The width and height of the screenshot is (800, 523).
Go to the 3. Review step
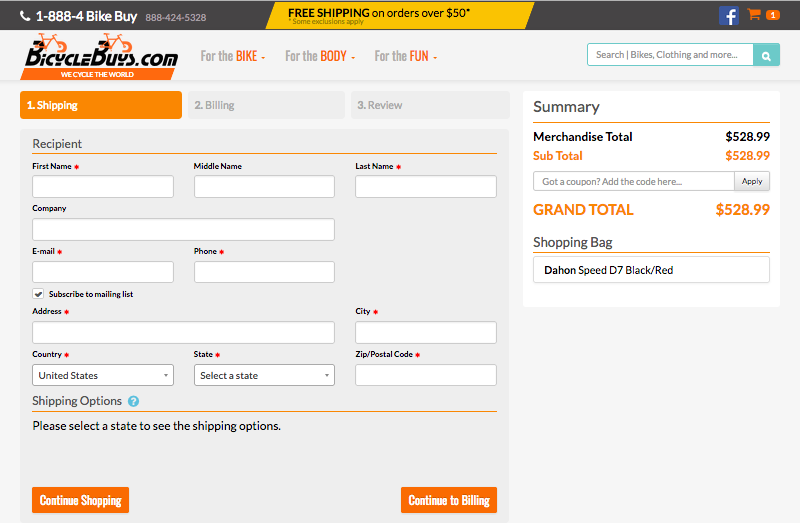[428, 105]
